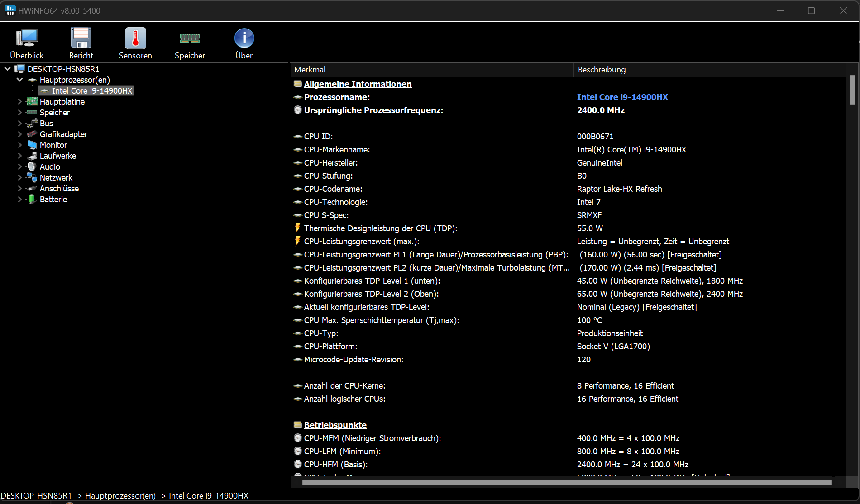The width and height of the screenshot is (860, 504).
Task: Open the Sensoren thermometer tool
Action: pyautogui.click(x=135, y=43)
